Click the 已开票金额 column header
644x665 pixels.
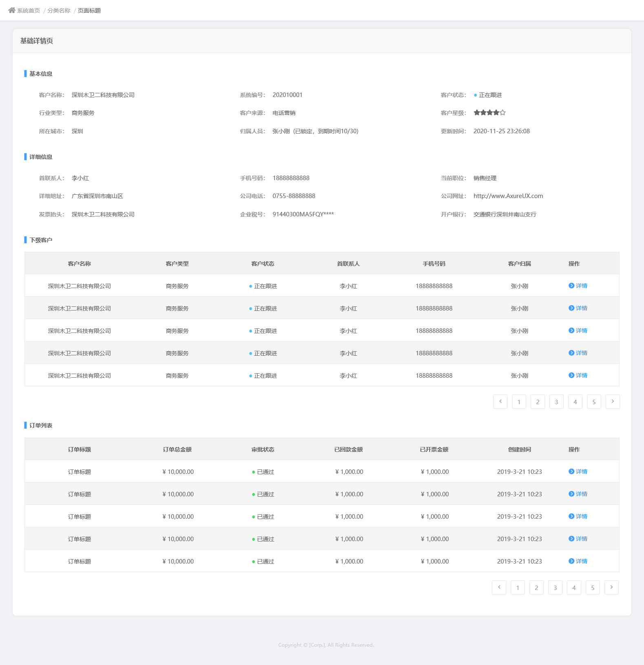(434, 449)
